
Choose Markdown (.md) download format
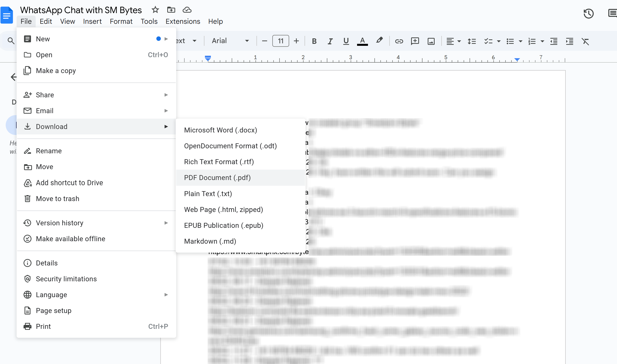pos(210,241)
